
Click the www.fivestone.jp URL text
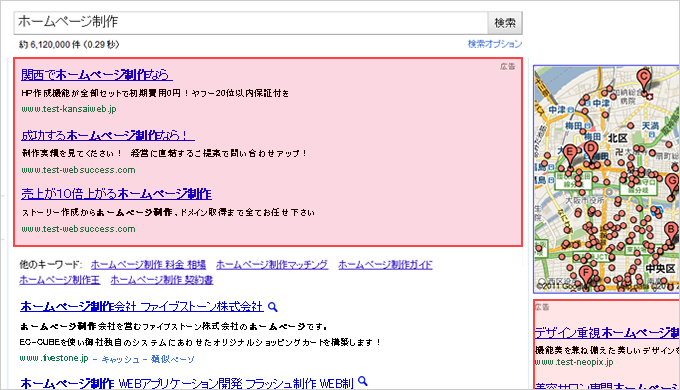(54, 358)
